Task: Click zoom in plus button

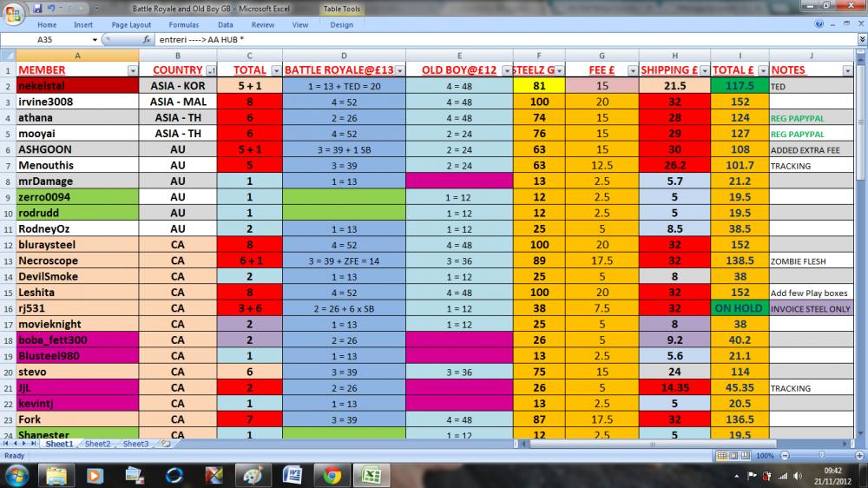Action: [859, 455]
